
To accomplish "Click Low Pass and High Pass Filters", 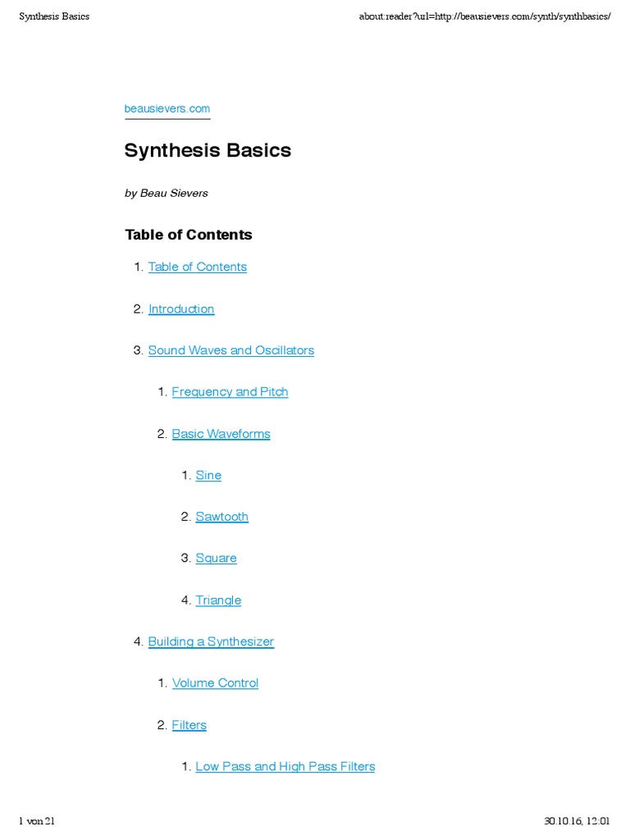I will (285, 766).
